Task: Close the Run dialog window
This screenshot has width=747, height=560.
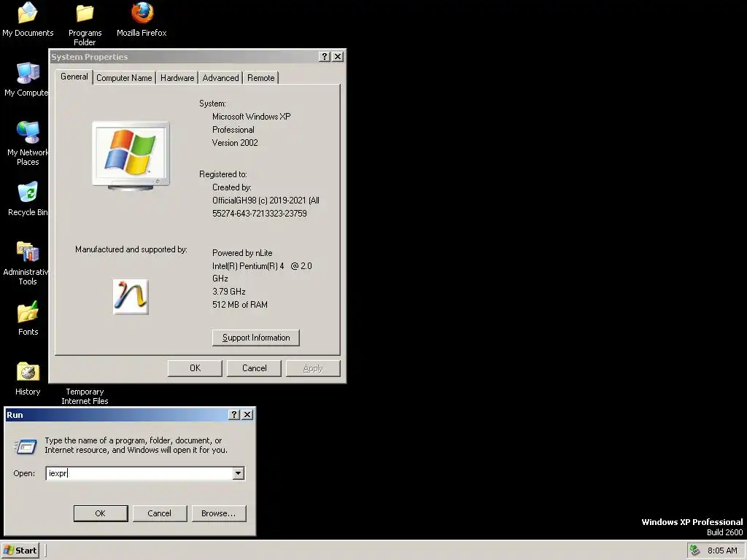Action: pos(247,415)
